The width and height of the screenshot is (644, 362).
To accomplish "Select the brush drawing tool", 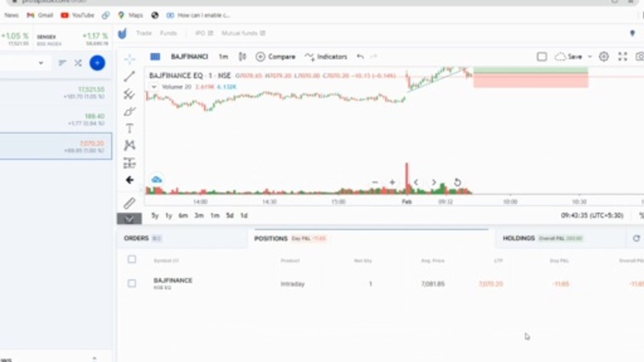I will [x=129, y=111].
